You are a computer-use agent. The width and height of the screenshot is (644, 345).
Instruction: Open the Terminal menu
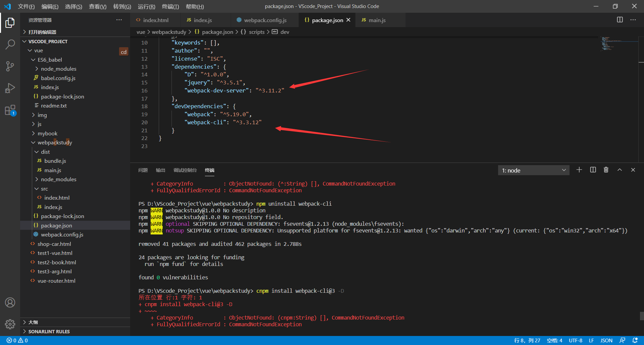pos(170,6)
